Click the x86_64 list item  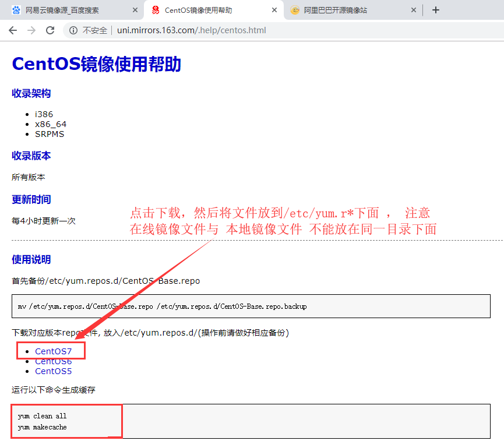[51, 124]
